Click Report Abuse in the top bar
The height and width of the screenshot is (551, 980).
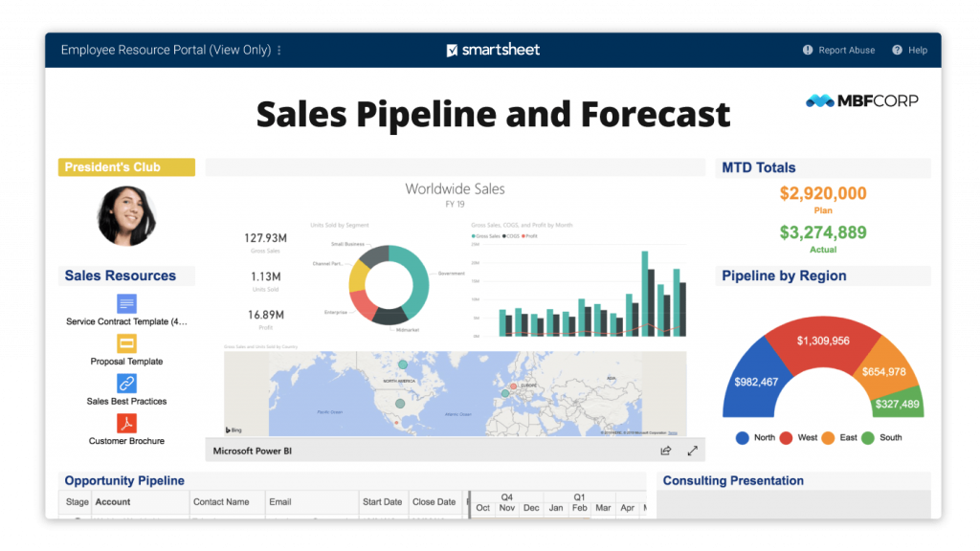pos(846,50)
